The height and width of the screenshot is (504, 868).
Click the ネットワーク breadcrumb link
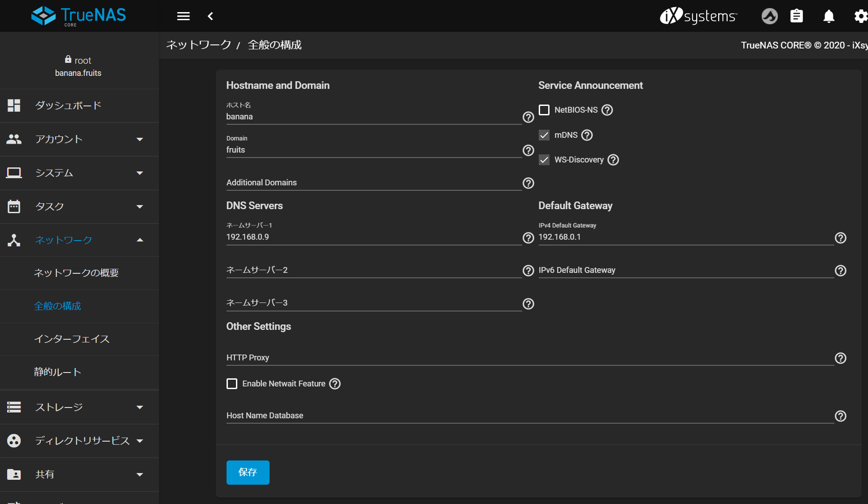[199, 45]
